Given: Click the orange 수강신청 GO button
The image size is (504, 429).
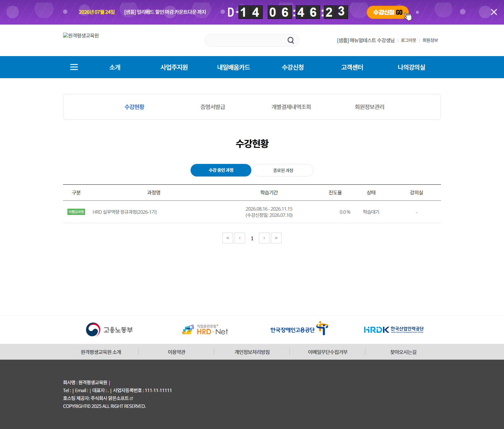Looking at the screenshot, I should click(x=388, y=12).
